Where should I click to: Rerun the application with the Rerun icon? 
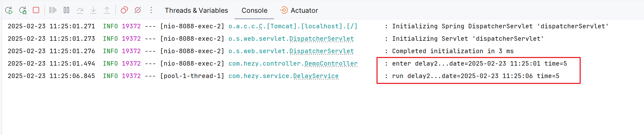coord(9,10)
